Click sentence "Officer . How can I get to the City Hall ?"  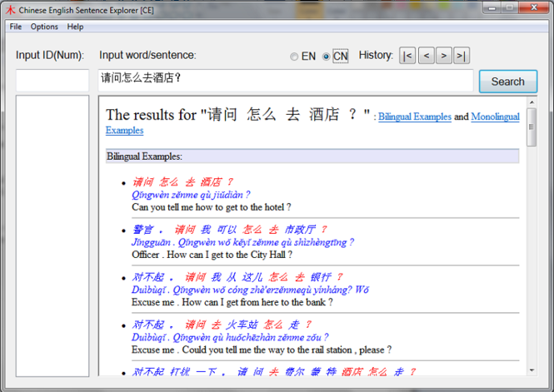pyautogui.click(x=212, y=255)
